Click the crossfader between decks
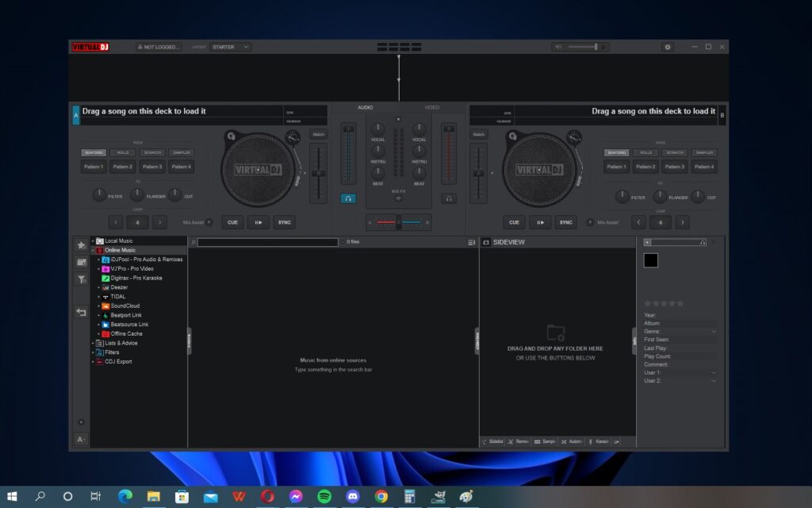812x508 pixels. (x=398, y=222)
